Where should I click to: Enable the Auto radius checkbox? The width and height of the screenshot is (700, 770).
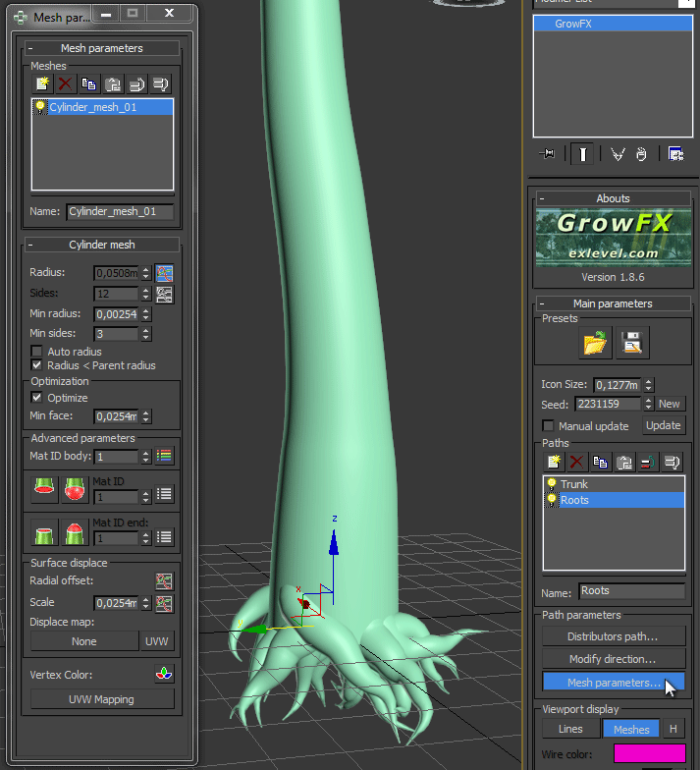(37, 352)
